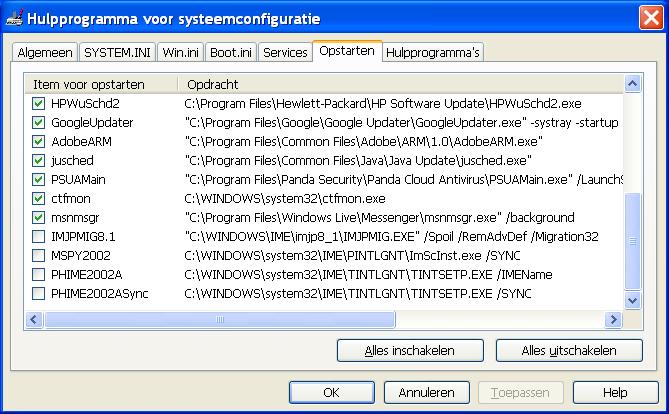Switch to the Algemeen tab
This screenshot has width=669, height=414.
[45, 53]
